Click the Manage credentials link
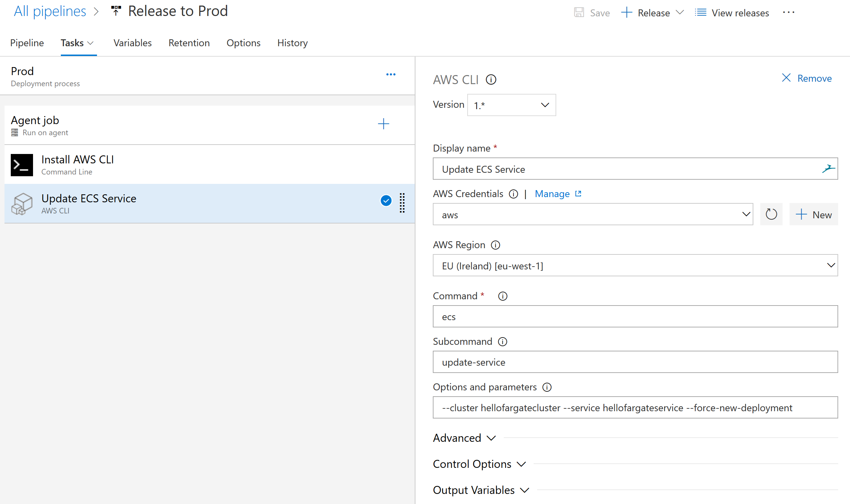Image resolution: width=850 pixels, height=504 pixels. [552, 194]
